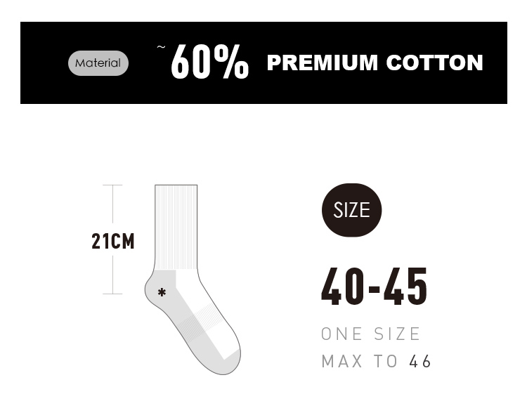Click the bottom tick of the measurement line
The width and height of the screenshot is (527, 420).
point(112,294)
